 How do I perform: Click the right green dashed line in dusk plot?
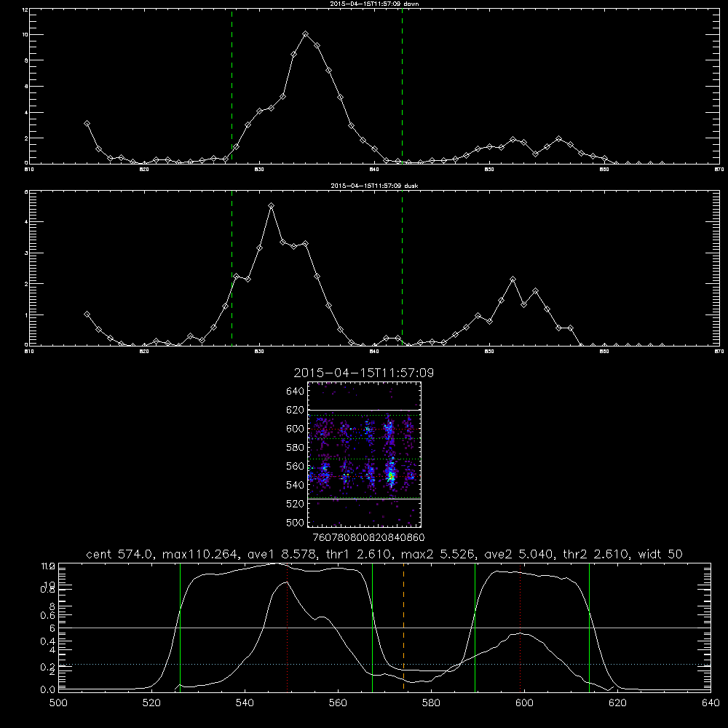(402, 268)
